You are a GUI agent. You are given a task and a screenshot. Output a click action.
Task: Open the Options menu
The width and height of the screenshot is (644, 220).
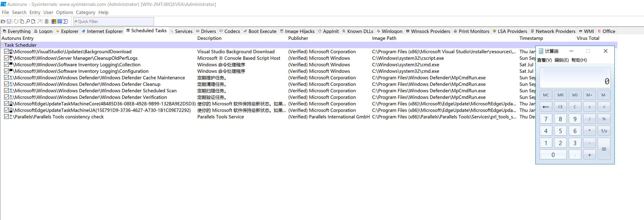pos(64,12)
